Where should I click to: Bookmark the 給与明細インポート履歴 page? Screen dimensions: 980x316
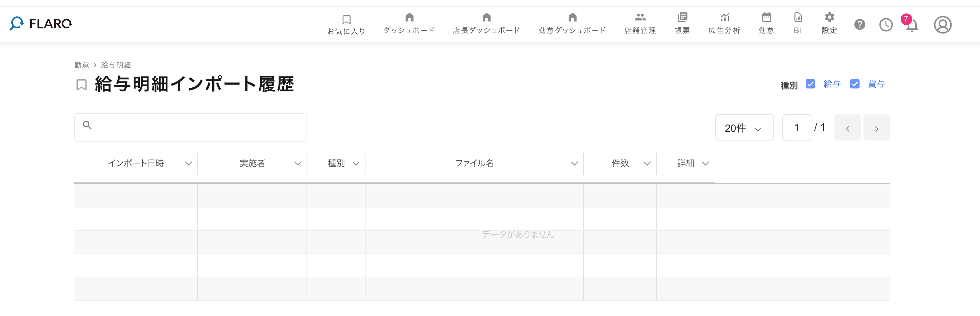coord(82,85)
